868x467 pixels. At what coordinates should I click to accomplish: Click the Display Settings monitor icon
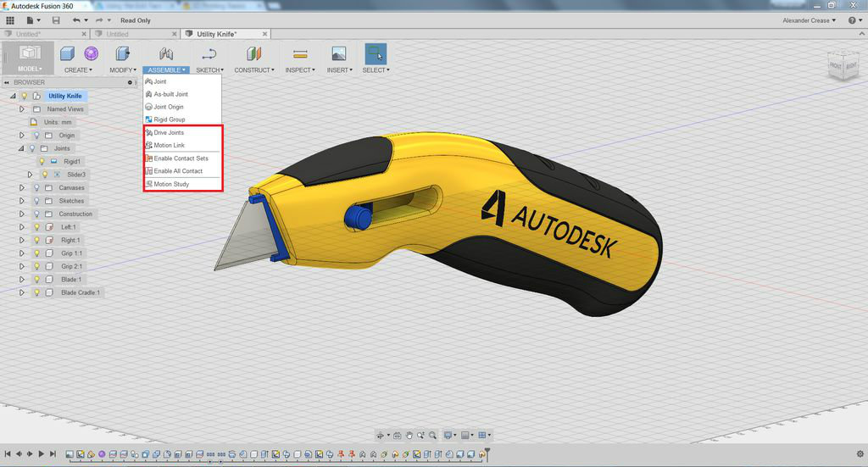[x=449, y=436]
